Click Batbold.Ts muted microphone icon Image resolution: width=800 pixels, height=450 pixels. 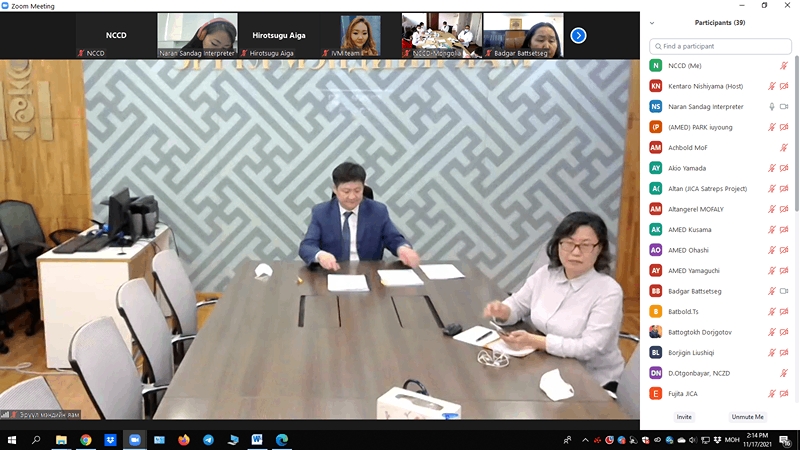coord(772,312)
